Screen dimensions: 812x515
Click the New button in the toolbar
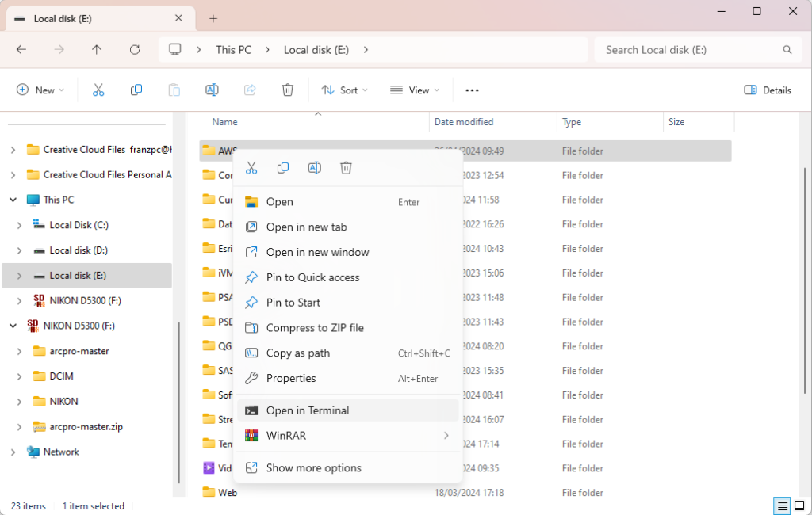point(40,90)
